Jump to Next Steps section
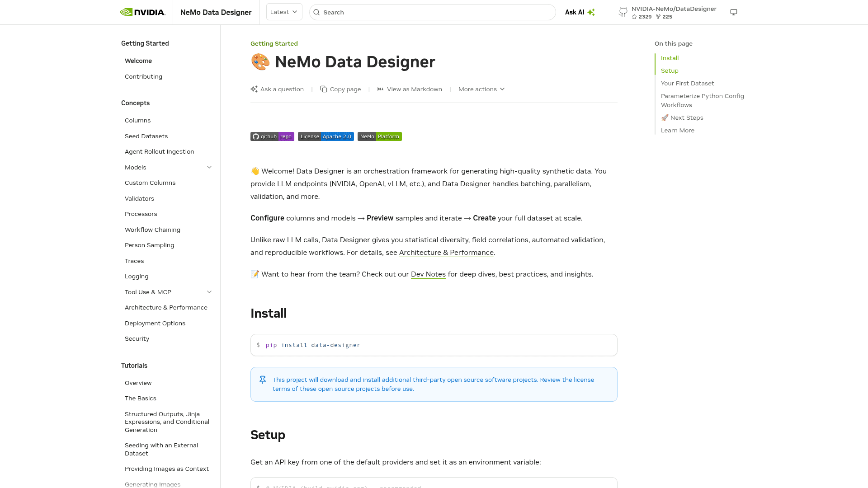Image resolution: width=868 pixels, height=488 pixels. coord(682,117)
